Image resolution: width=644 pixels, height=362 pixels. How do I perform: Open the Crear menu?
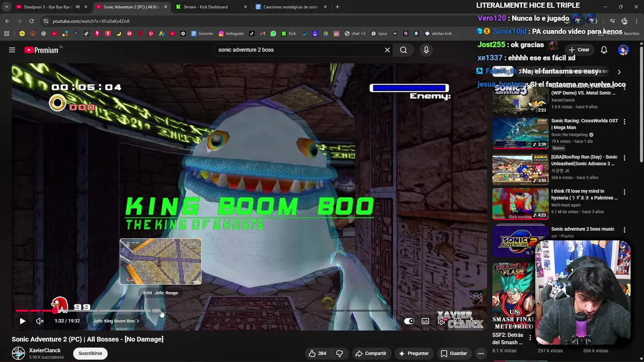(x=579, y=50)
